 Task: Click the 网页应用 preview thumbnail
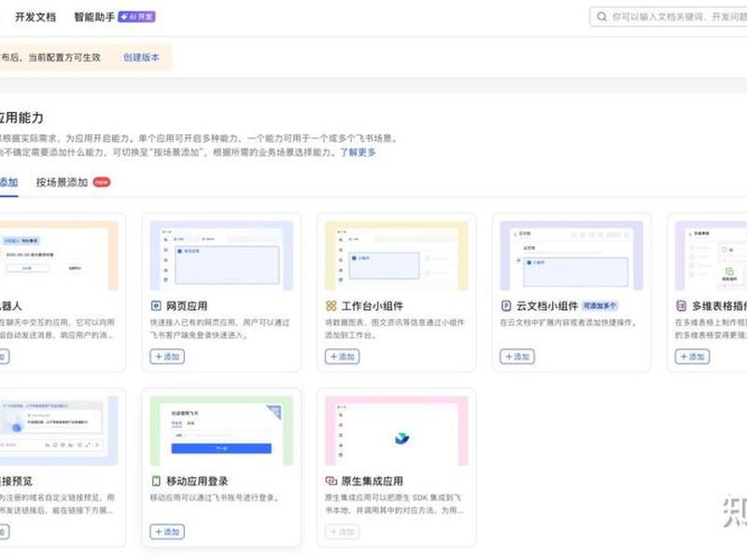pyautogui.click(x=221, y=255)
